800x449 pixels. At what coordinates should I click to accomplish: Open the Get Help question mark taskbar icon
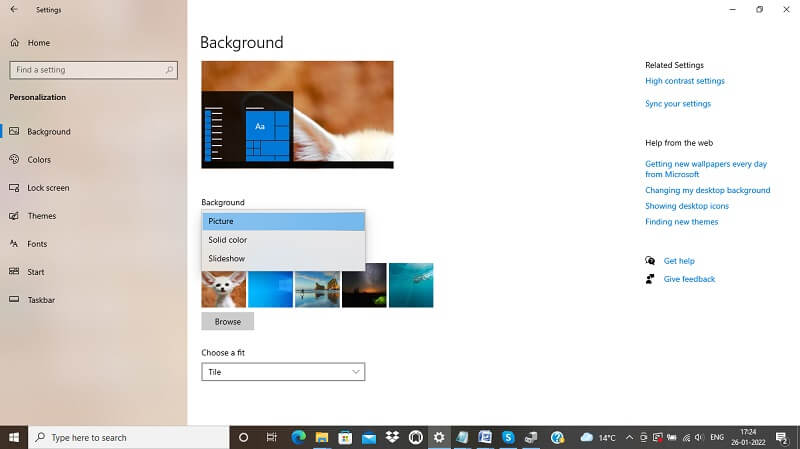coord(557,438)
